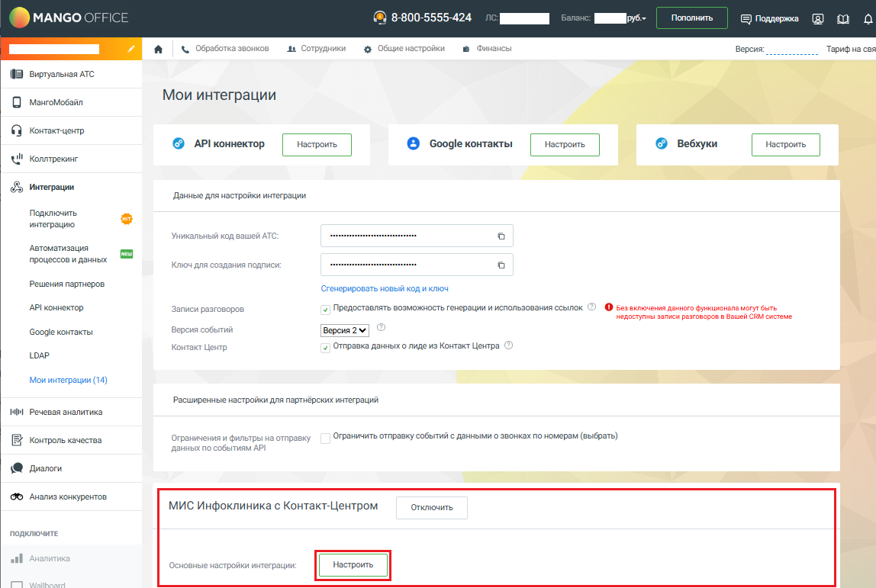Screen dimensions: 876x588
Task: Click the Google контакты card icon
Action: click(x=414, y=143)
